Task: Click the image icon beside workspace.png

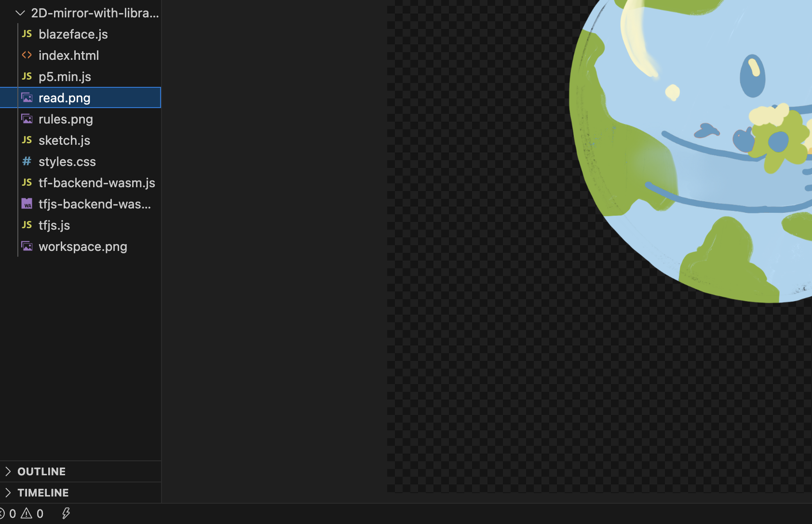Action: (x=27, y=246)
